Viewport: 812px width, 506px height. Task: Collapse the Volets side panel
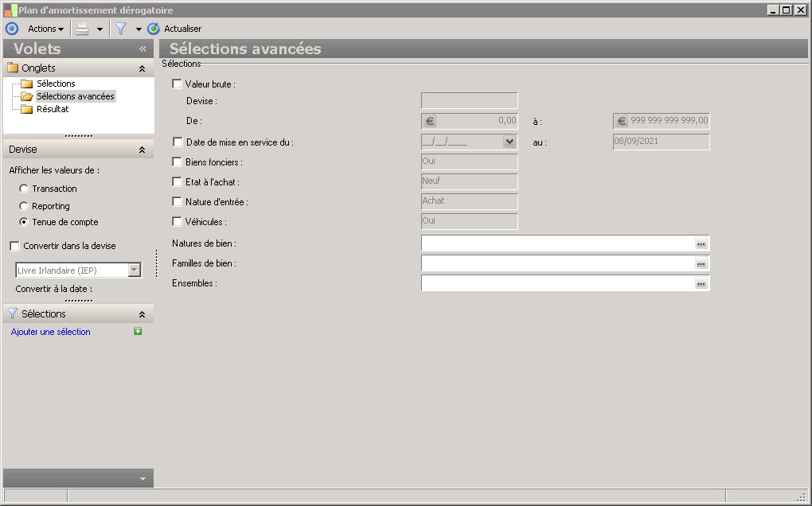click(142, 49)
